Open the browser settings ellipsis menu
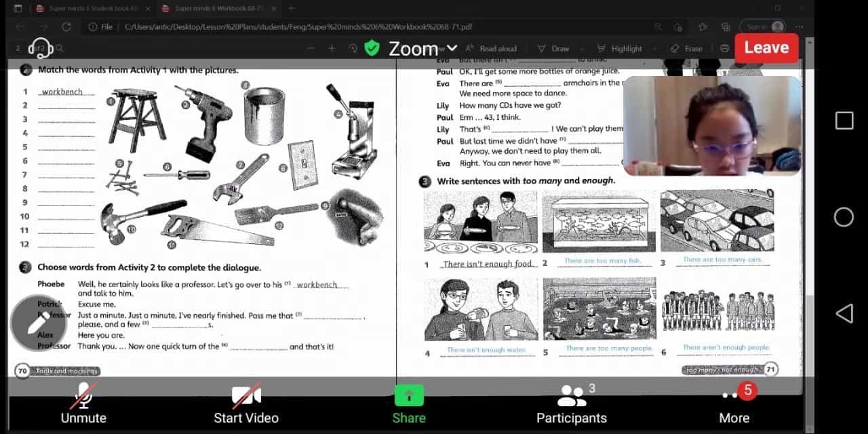This screenshot has height=434, width=868. pyautogui.click(x=798, y=26)
